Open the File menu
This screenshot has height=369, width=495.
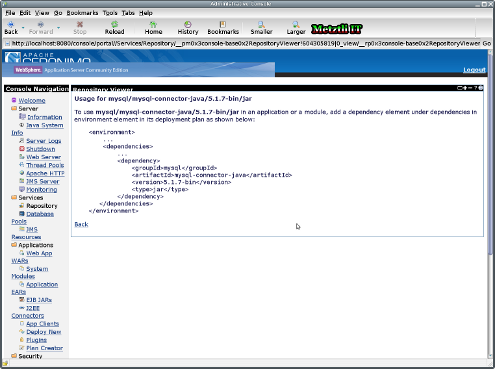10,13
